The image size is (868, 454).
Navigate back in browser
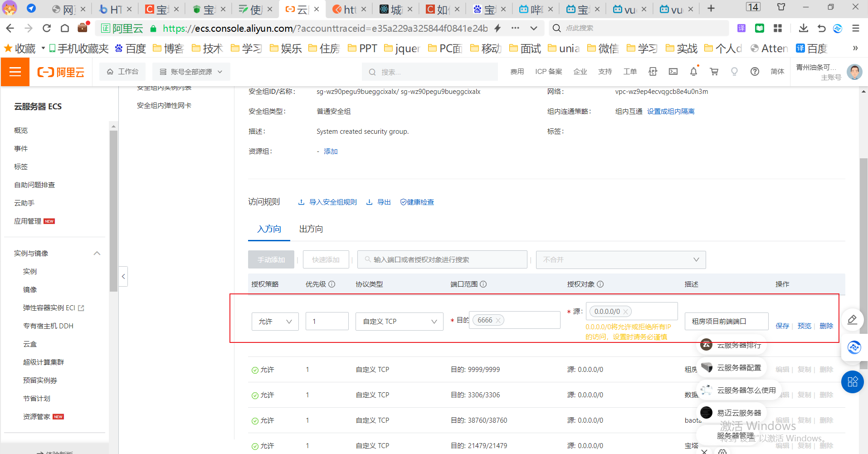(x=10, y=28)
